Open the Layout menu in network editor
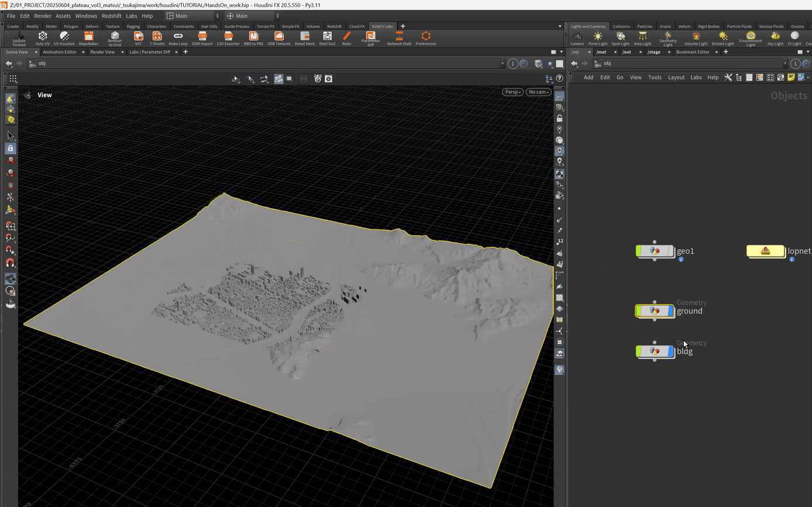 (x=676, y=77)
